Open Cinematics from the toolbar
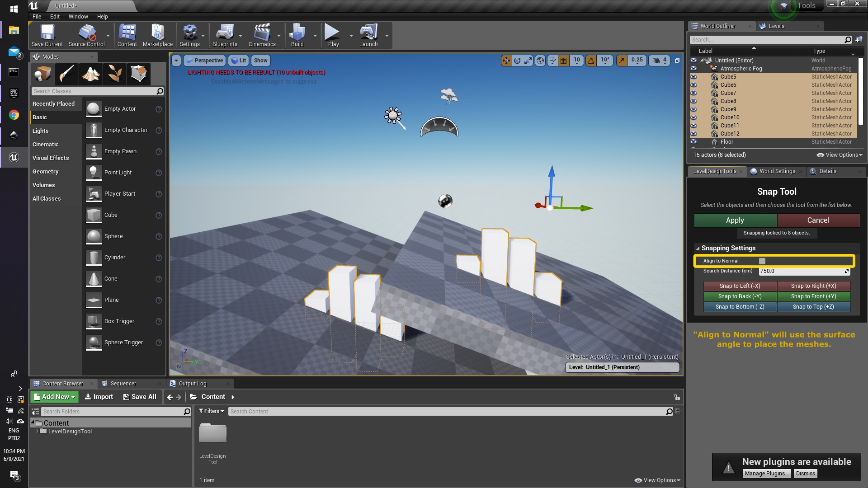Viewport: 868px width, 488px height. (261, 35)
